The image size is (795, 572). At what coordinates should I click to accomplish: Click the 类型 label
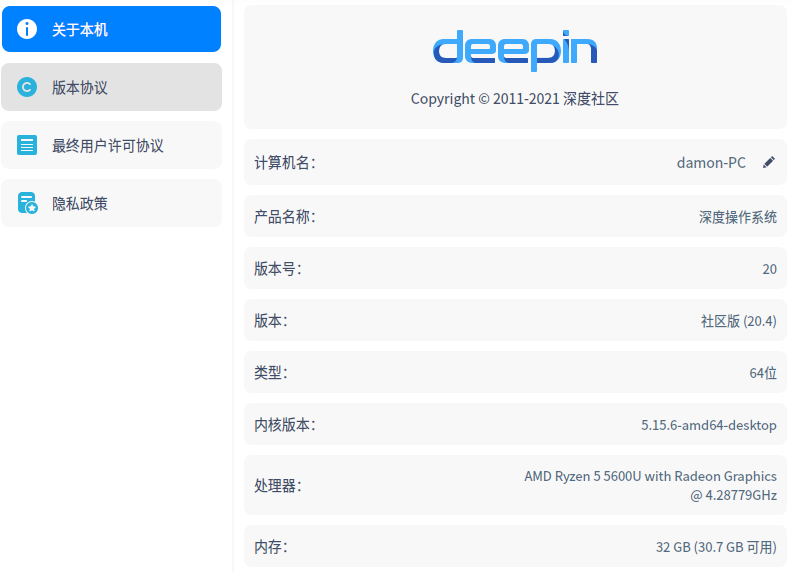click(271, 373)
